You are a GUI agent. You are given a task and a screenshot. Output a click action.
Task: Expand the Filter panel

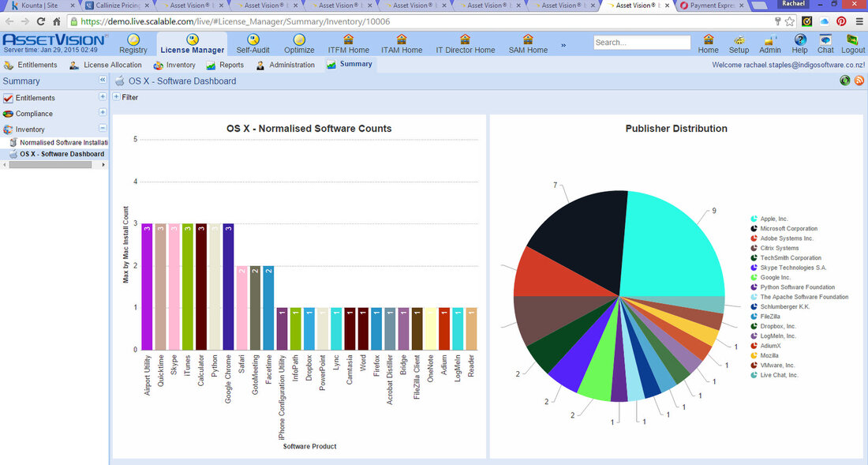click(x=117, y=97)
